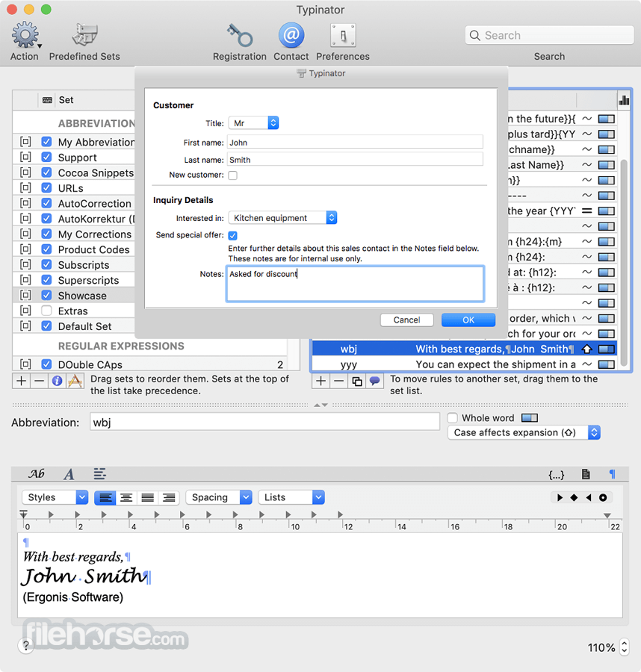Image resolution: width=641 pixels, height=672 pixels.
Task: Open the Lists dropdown
Action: pyautogui.click(x=291, y=497)
